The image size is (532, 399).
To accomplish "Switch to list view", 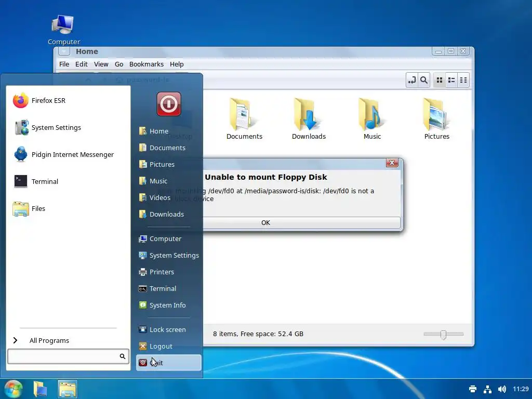I will coord(451,81).
